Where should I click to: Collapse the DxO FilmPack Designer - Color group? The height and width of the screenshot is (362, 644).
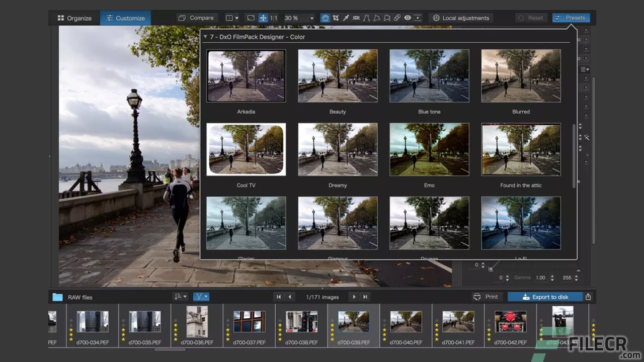tap(205, 37)
